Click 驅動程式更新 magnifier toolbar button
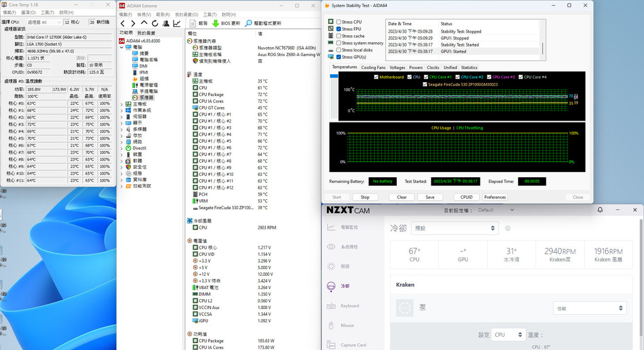Screen dimensions: 644x350 (x=264, y=23)
